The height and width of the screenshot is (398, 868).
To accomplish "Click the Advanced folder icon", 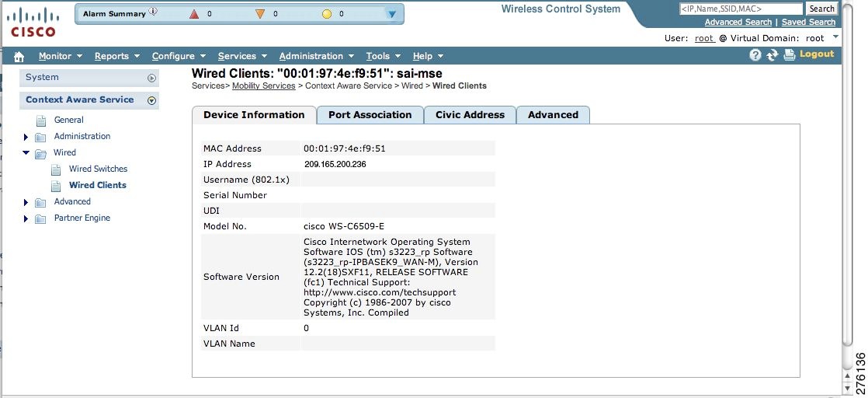I will [40, 202].
